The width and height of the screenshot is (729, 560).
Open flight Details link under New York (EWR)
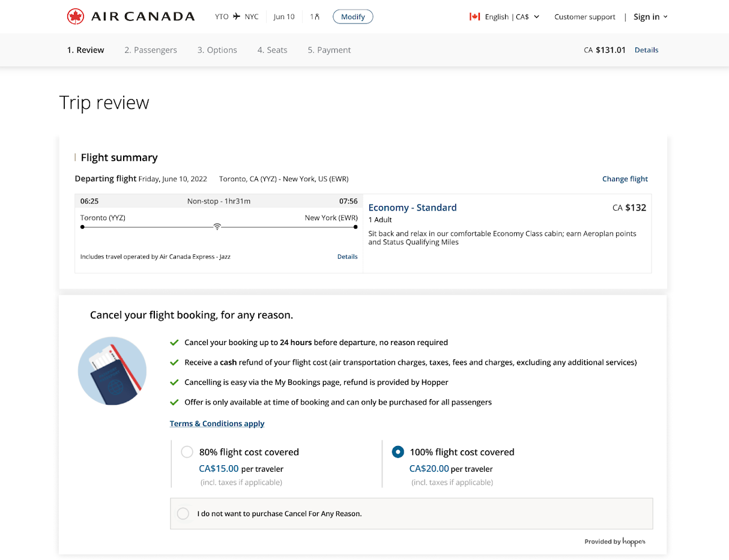[347, 257]
